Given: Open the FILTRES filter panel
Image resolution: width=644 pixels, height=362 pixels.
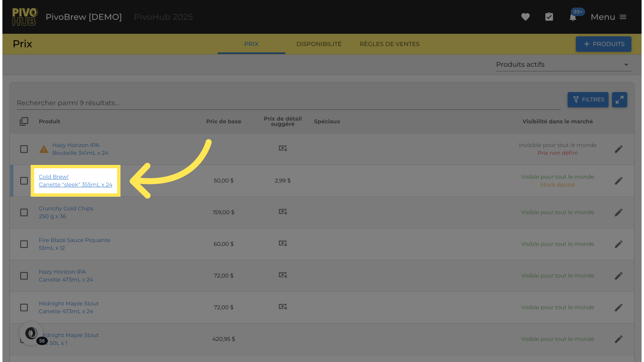Looking at the screenshot, I should (588, 100).
